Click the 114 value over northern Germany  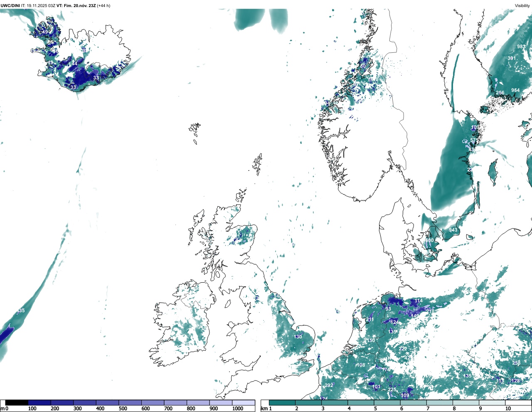coord(419,301)
